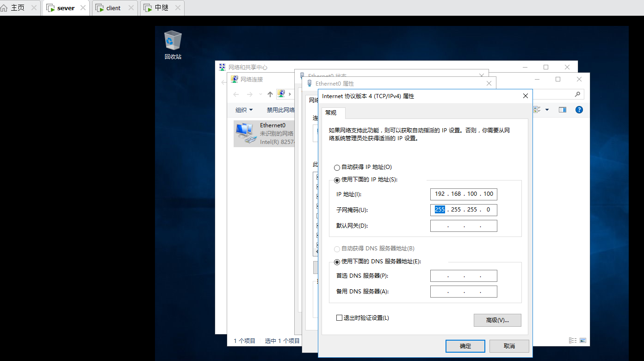Check 退出时验证设置 checkbox
The height and width of the screenshot is (361, 644).
pyautogui.click(x=339, y=318)
